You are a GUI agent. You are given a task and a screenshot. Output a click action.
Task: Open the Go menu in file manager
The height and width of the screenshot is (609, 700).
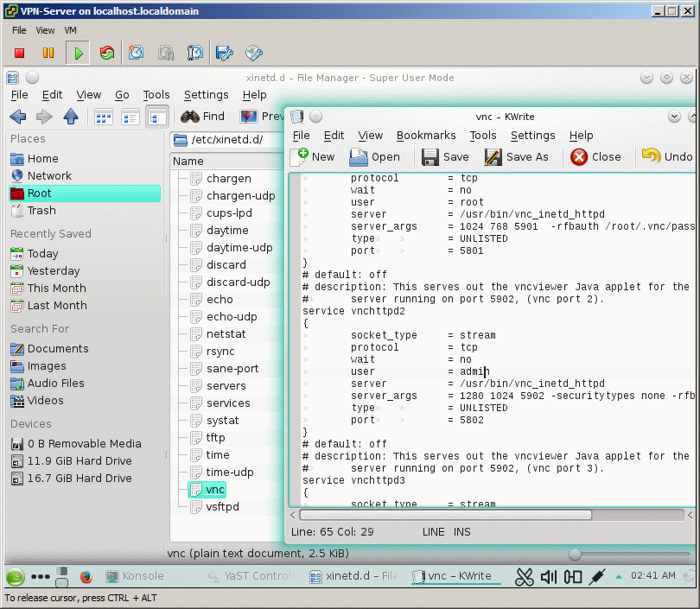pyautogui.click(x=122, y=95)
